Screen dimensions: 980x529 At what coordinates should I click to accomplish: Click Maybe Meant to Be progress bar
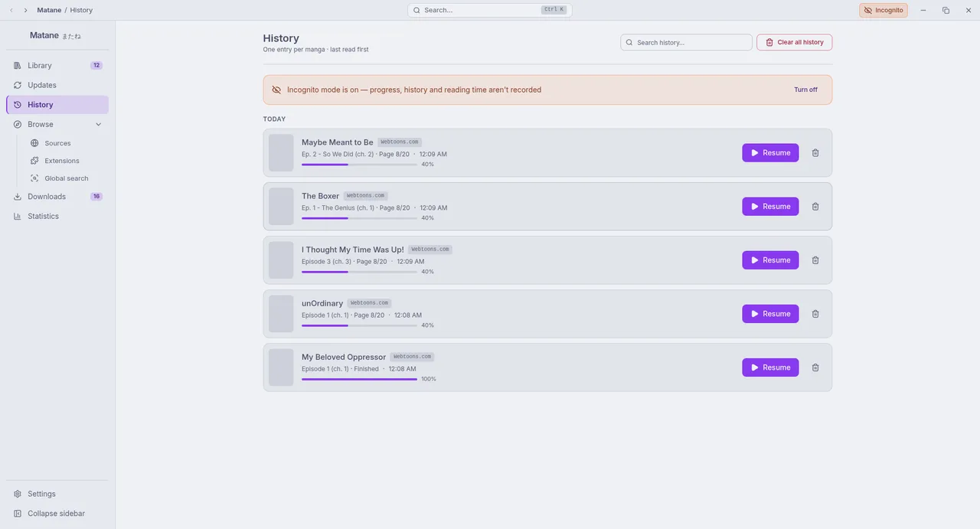[x=359, y=165]
